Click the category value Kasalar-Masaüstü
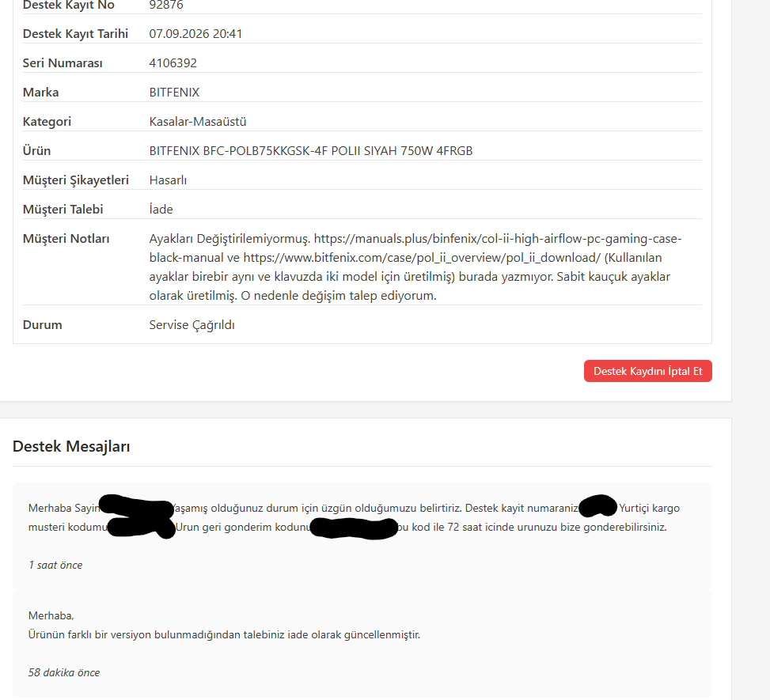The height and width of the screenshot is (700, 770). (x=198, y=121)
